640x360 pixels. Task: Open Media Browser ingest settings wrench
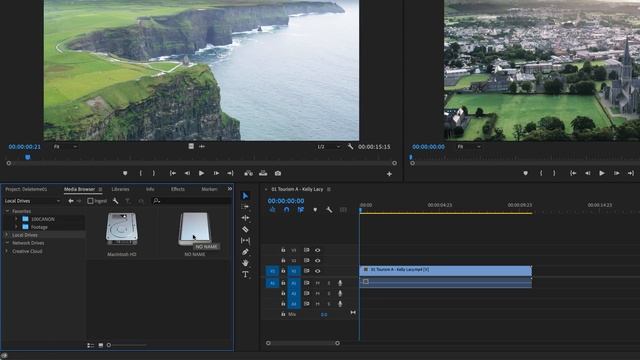[x=116, y=201]
